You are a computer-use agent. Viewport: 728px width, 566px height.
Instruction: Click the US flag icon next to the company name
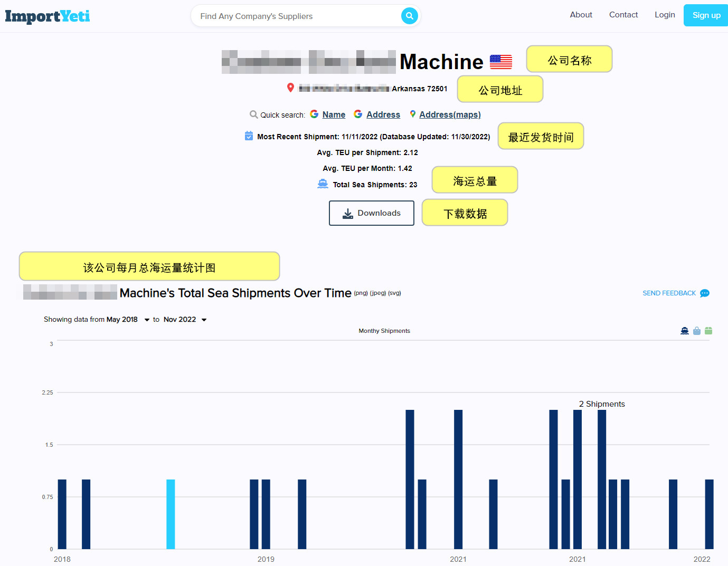coord(500,61)
